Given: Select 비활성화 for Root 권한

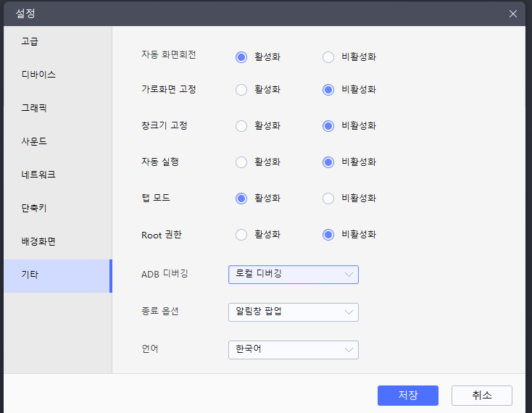Looking at the screenshot, I should [328, 235].
